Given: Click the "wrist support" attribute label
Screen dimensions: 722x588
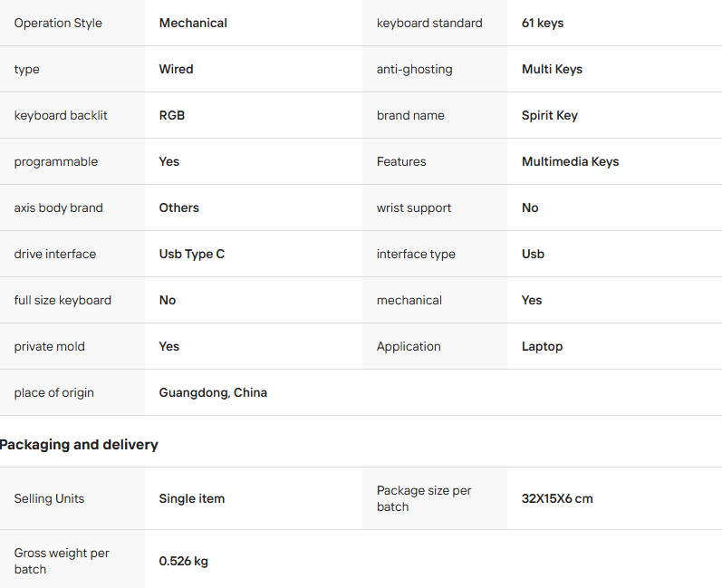Looking at the screenshot, I should 416,207.
